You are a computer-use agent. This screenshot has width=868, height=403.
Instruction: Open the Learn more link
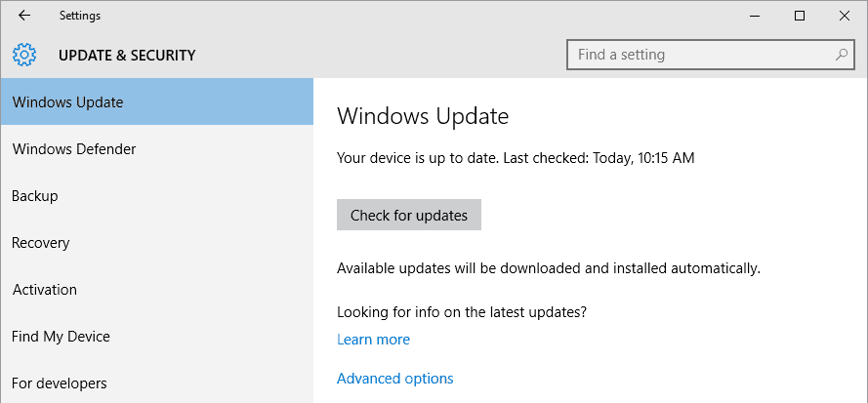pyautogui.click(x=373, y=340)
